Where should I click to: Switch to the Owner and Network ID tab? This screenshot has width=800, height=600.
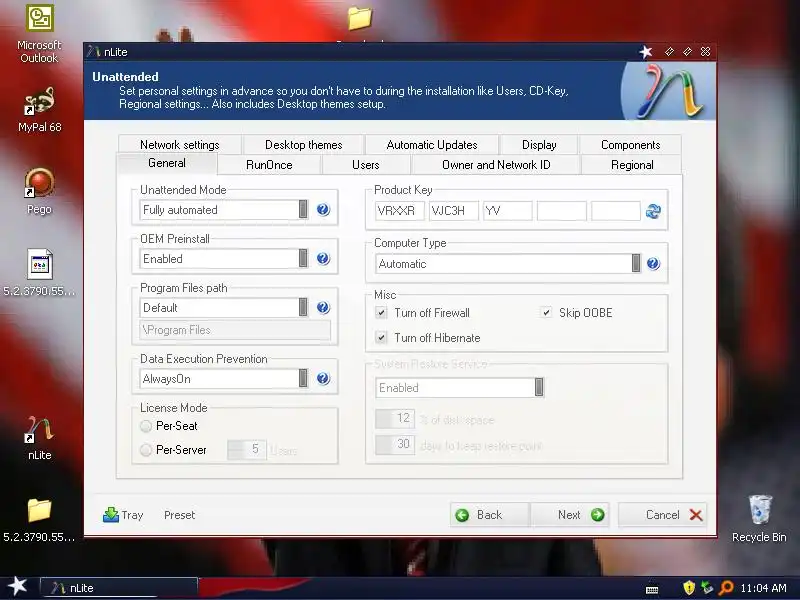pos(496,165)
